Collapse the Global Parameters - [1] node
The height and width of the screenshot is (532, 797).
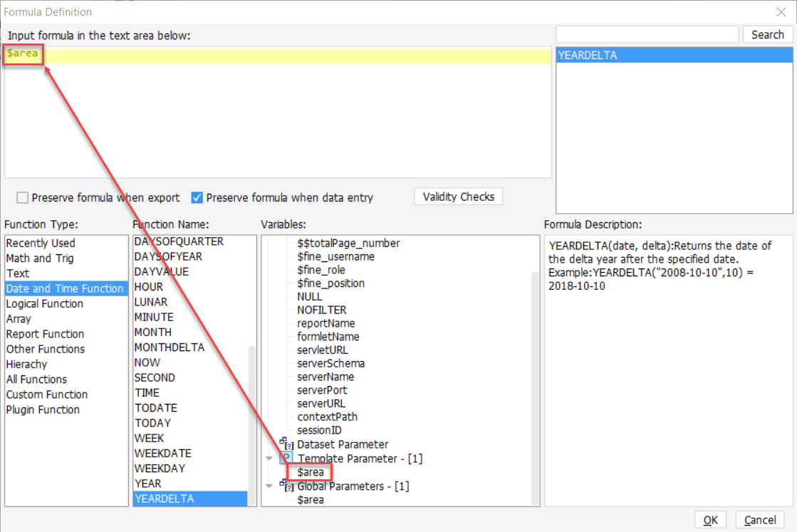(x=269, y=486)
